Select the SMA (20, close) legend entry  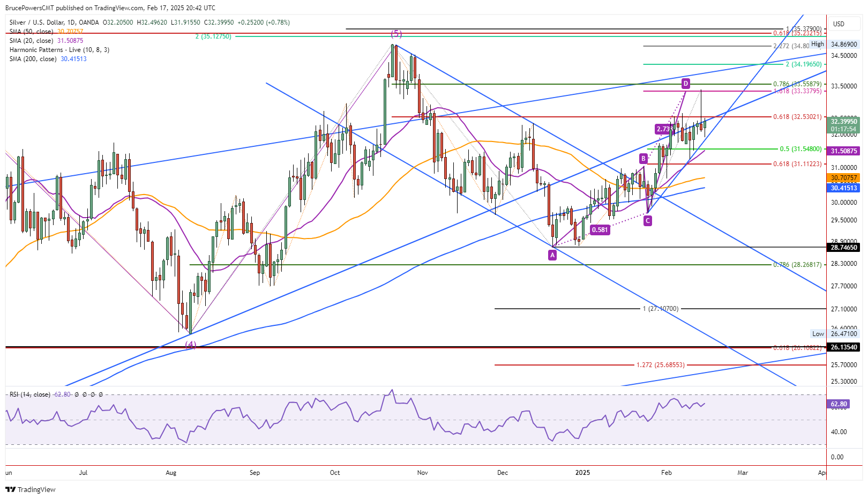[31, 41]
